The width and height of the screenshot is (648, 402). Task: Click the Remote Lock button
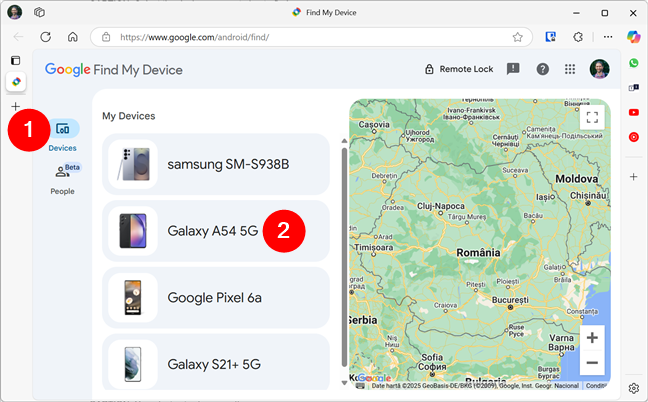[459, 69]
